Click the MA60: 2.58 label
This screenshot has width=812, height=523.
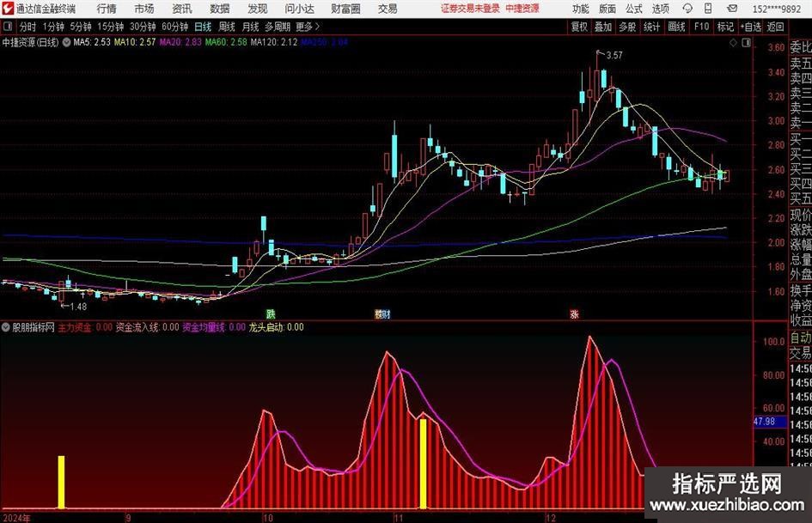(226, 42)
